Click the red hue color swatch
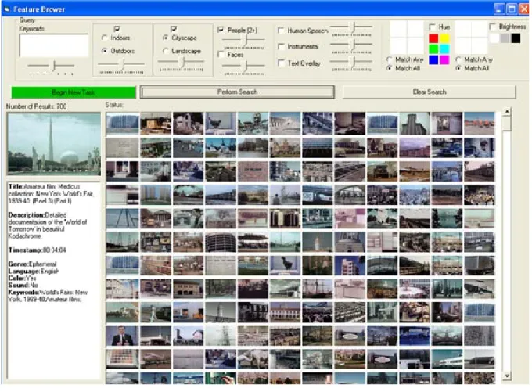This screenshot has height=392, width=532. (x=433, y=38)
